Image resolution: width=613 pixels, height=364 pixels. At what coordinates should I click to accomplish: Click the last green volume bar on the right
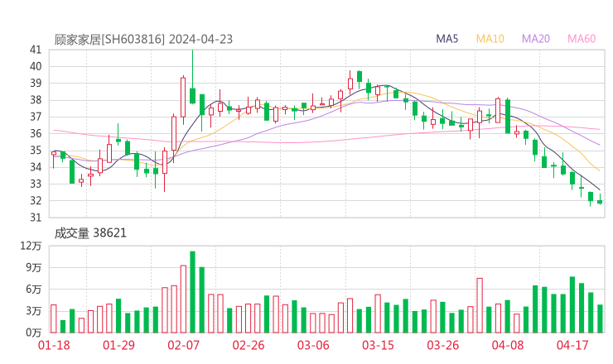pos(600,318)
